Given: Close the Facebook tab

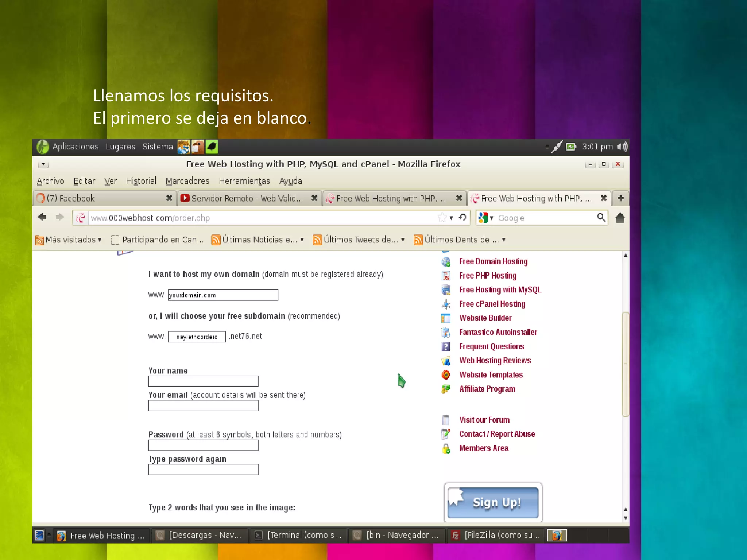Looking at the screenshot, I should click(x=169, y=198).
